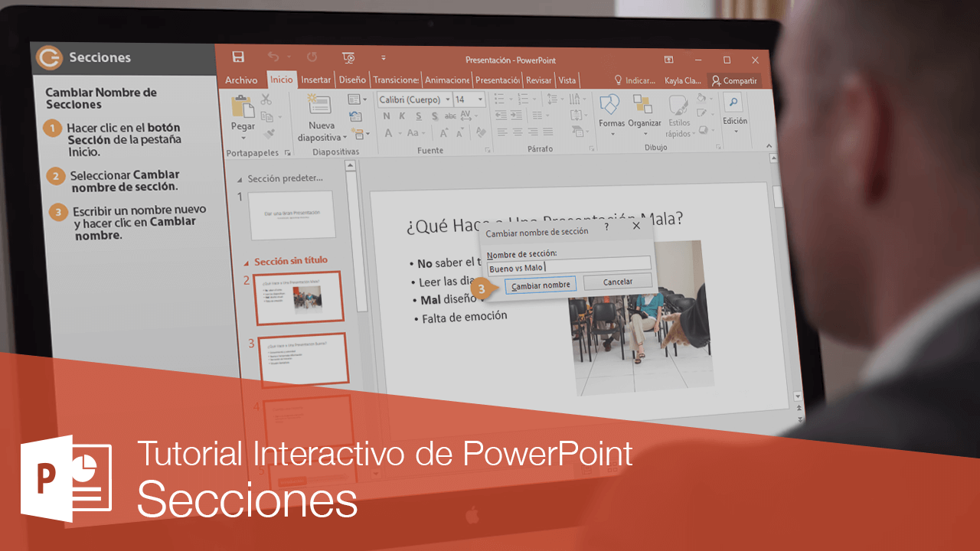Toggle Bold (N) formatting

[x=387, y=116]
